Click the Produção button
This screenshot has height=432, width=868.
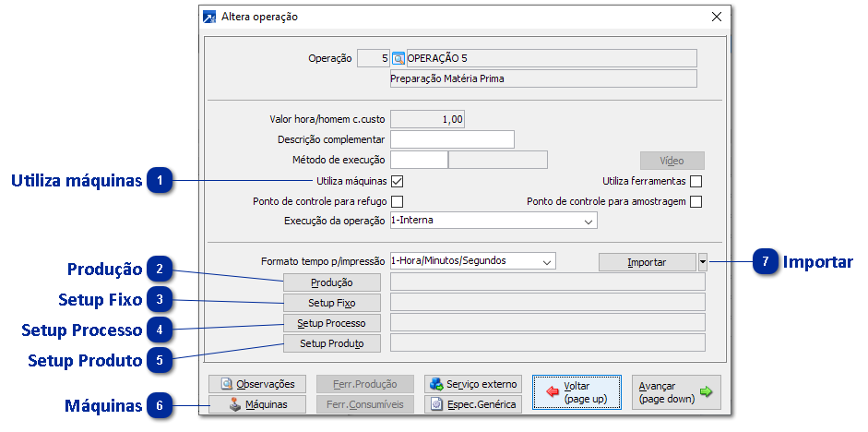tap(332, 282)
